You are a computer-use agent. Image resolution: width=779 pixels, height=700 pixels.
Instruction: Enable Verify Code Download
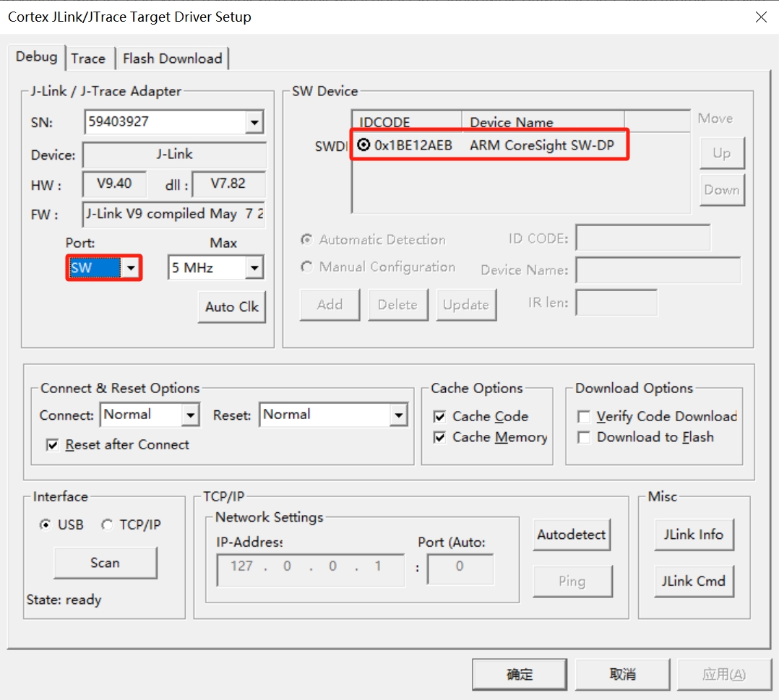point(584,417)
